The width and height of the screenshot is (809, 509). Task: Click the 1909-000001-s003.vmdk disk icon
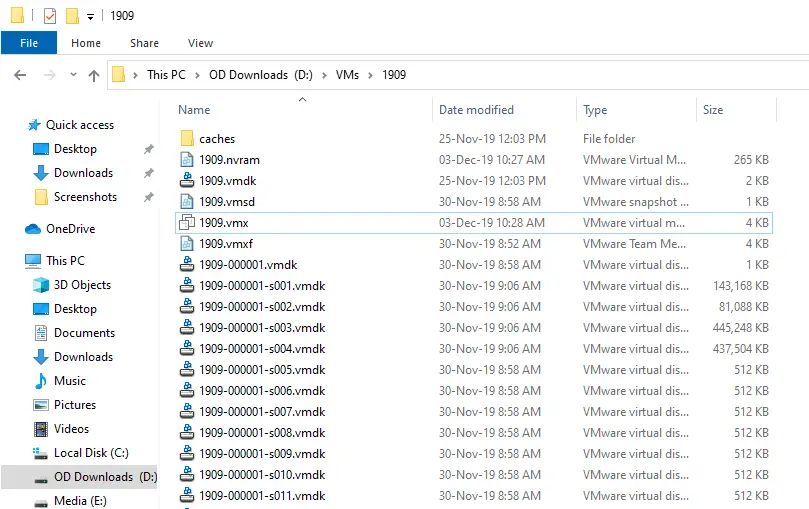(x=187, y=328)
